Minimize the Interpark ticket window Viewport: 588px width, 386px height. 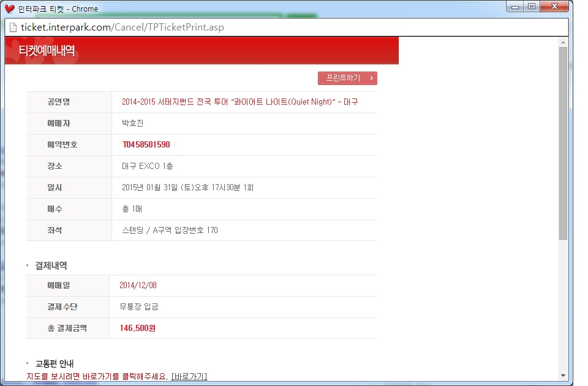[516, 7]
